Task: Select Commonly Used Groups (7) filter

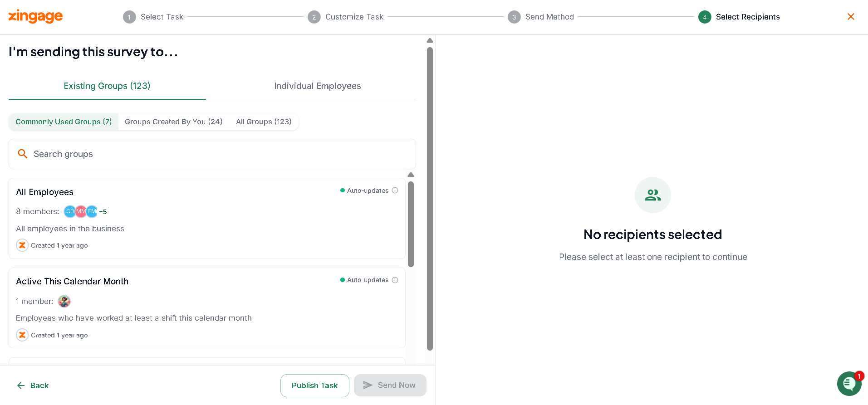Action: (x=64, y=122)
